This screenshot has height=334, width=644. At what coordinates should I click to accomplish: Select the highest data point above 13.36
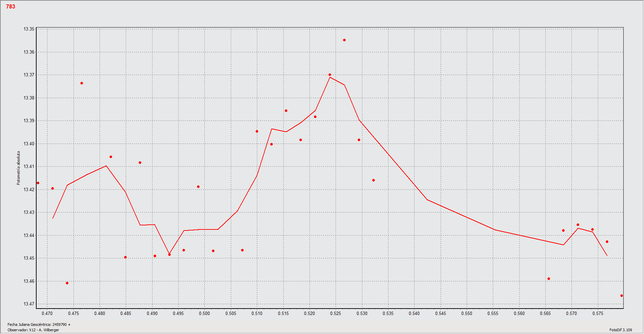click(x=344, y=40)
